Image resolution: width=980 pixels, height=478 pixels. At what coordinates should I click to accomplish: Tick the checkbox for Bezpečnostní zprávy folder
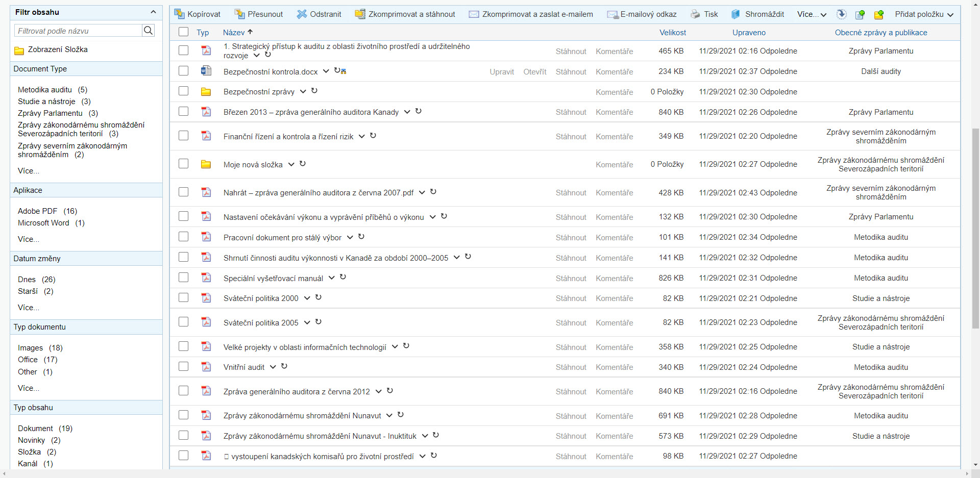click(x=184, y=91)
